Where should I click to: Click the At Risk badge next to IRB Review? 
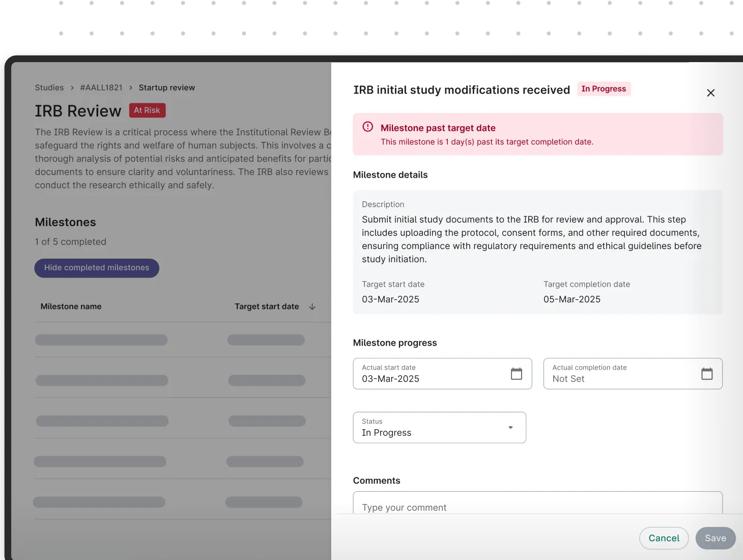[147, 110]
